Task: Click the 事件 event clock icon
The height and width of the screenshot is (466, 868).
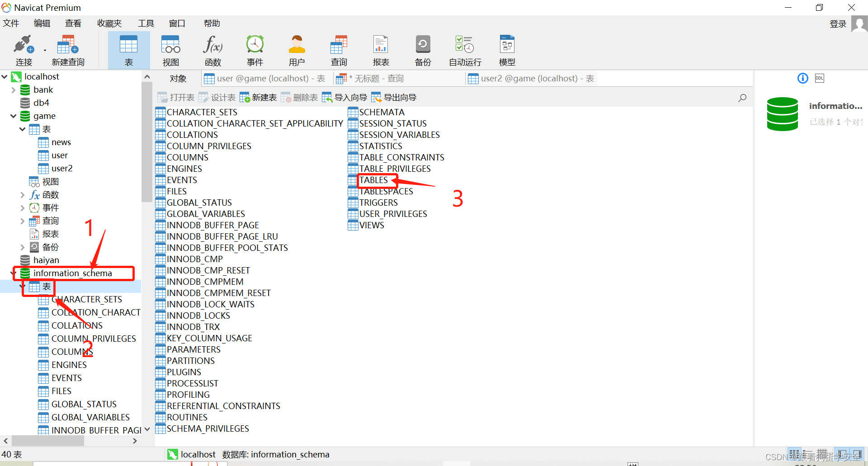Action: pyautogui.click(x=255, y=45)
